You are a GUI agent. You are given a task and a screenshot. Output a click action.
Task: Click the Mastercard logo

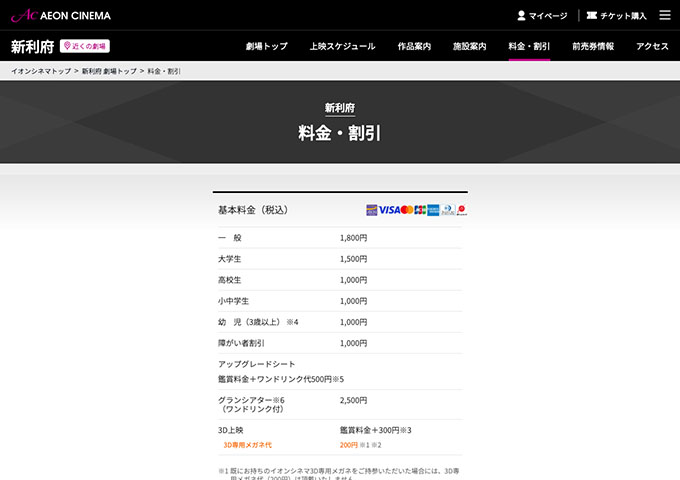(407, 210)
